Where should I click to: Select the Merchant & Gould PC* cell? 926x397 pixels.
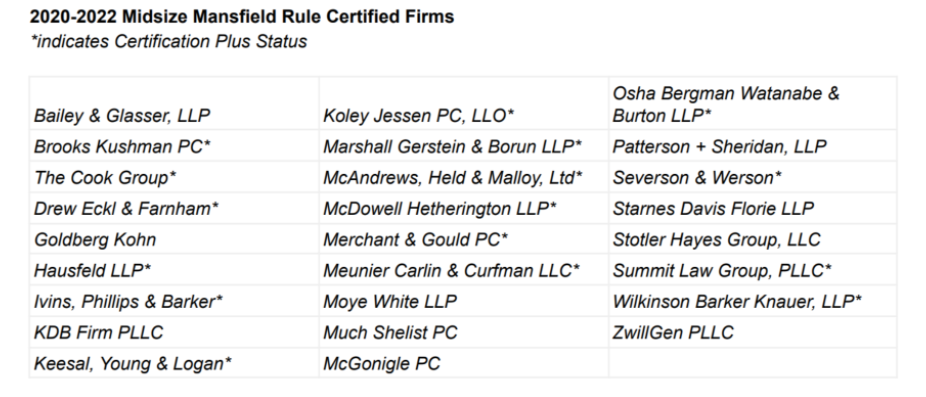[x=464, y=239]
